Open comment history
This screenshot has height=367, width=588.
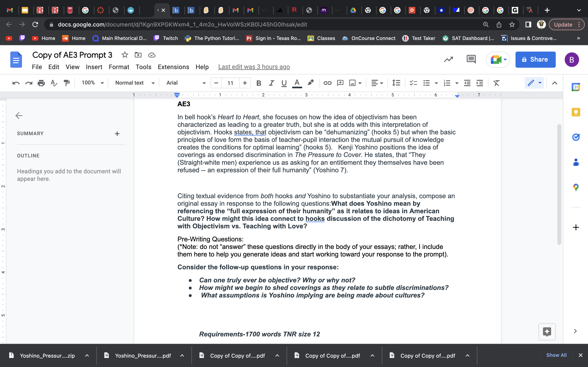click(471, 59)
